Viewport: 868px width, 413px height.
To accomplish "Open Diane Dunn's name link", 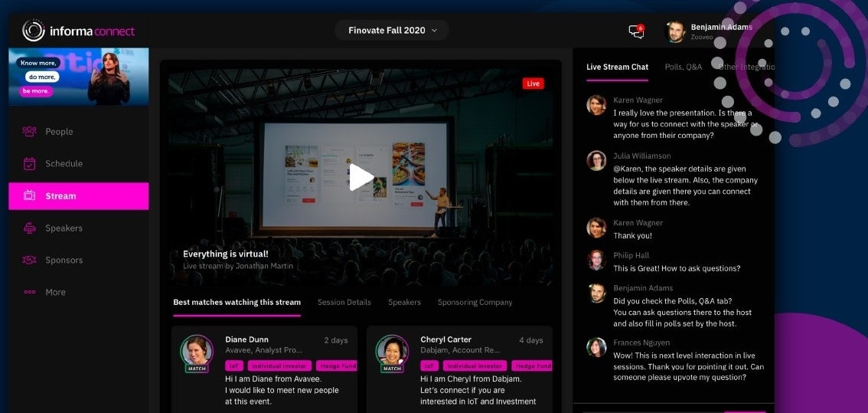I will pyautogui.click(x=247, y=339).
